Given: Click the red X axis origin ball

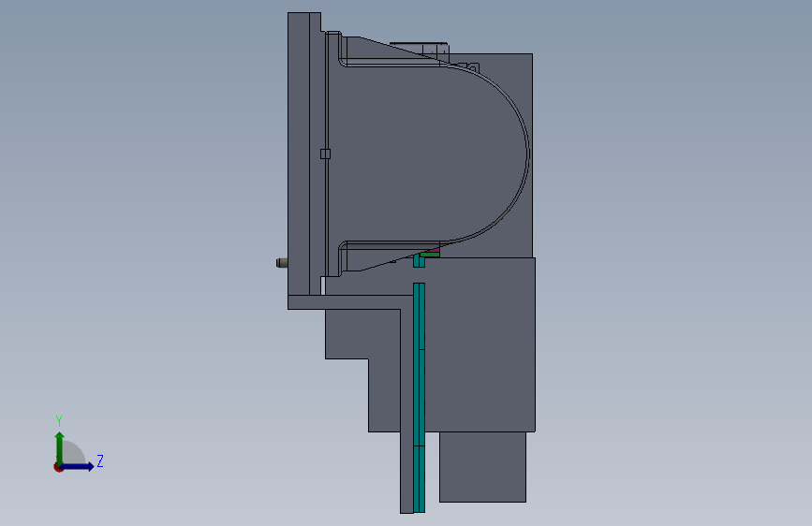Looking at the screenshot, I should [58, 467].
